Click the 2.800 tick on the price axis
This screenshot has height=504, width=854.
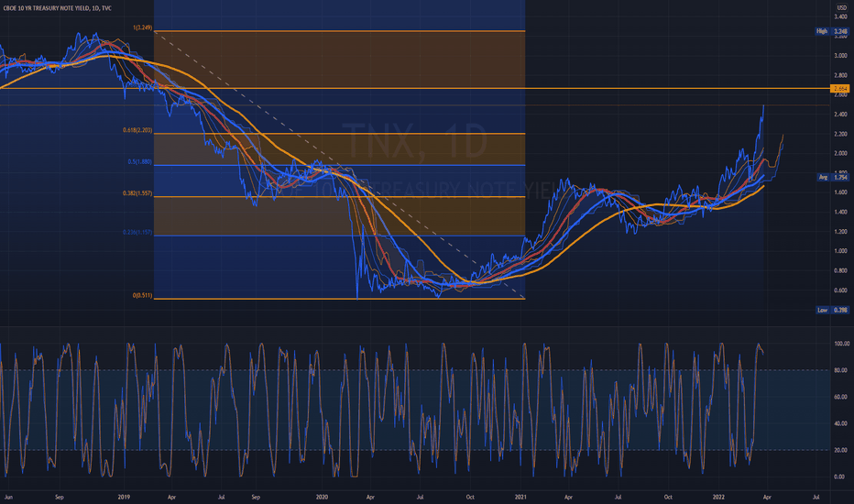pyautogui.click(x=840, y=75)
